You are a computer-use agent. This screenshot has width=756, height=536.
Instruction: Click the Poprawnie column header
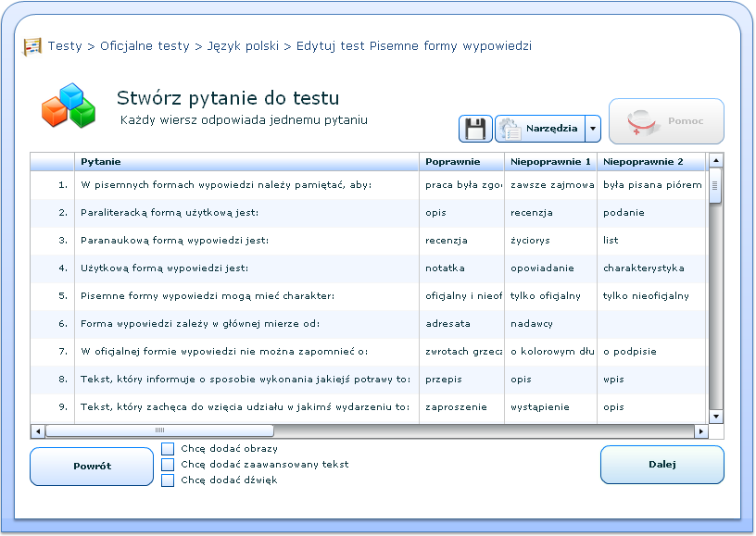point(462,162)
